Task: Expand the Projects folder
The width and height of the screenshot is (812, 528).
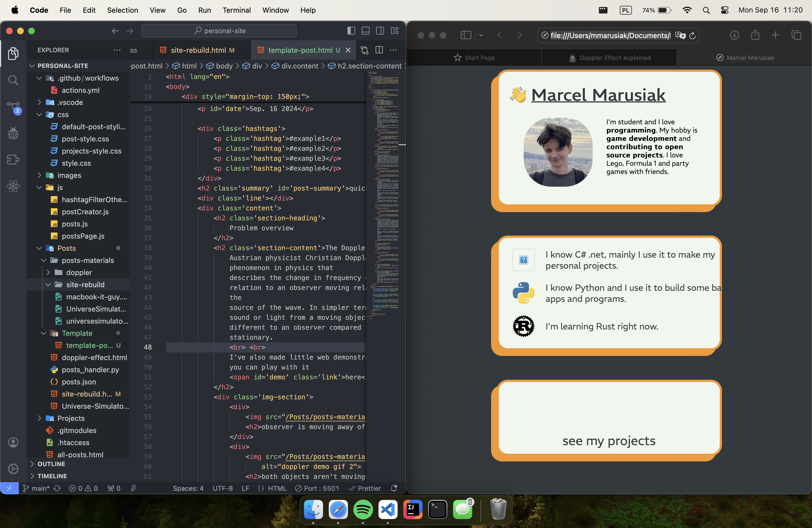Action: tap(71, 418)
